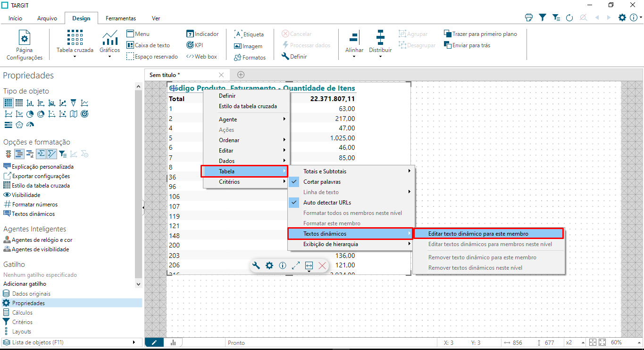Click the refresh icon in the top bar

569,17
